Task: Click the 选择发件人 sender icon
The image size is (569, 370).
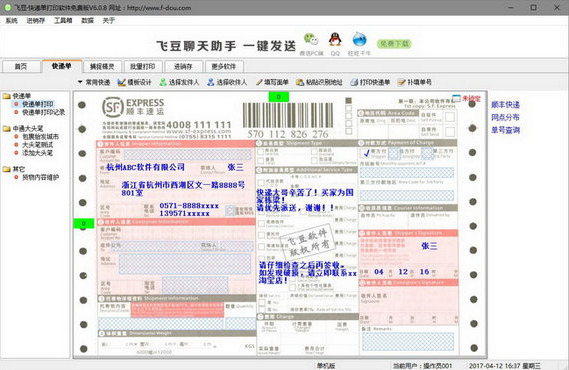Action: (x=163, y=82)
